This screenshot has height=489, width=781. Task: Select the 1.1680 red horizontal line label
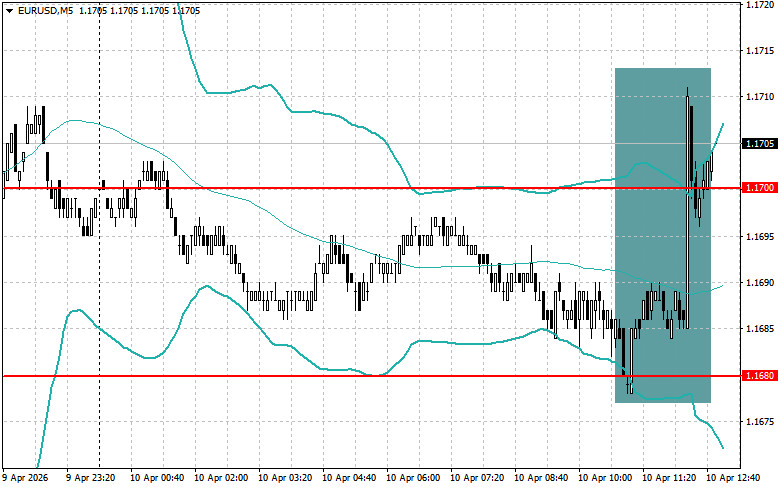click(x=760, y=375)
